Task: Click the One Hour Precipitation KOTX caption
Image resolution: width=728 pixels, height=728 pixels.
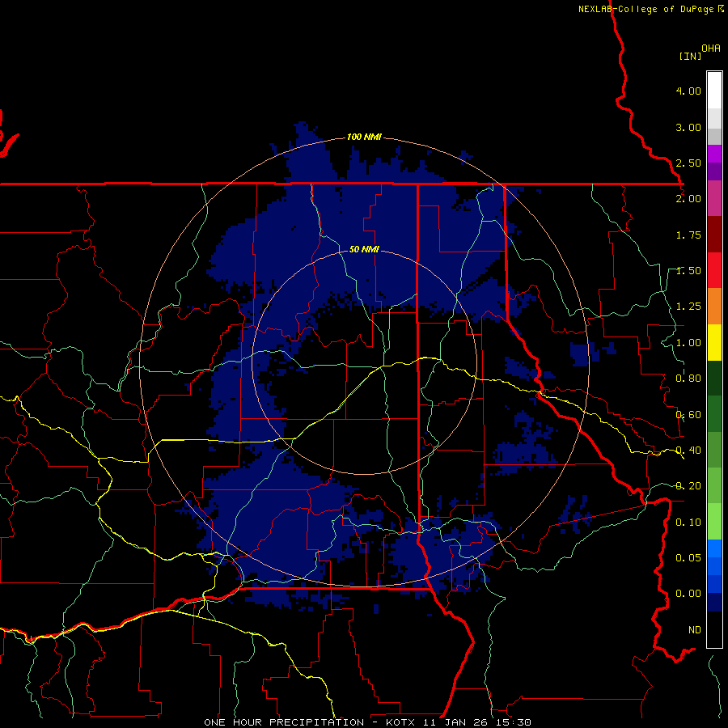Action: pyautogui.click(x=367, y=722)
